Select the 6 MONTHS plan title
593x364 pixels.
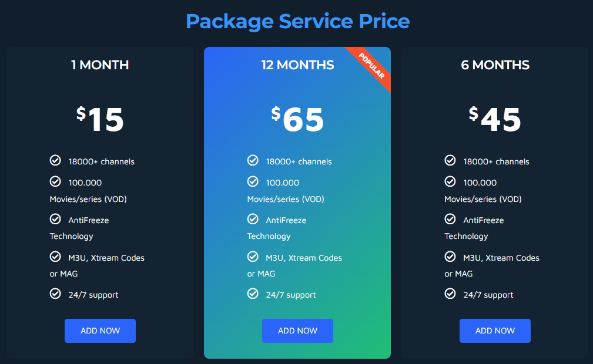tap(495, 65)
